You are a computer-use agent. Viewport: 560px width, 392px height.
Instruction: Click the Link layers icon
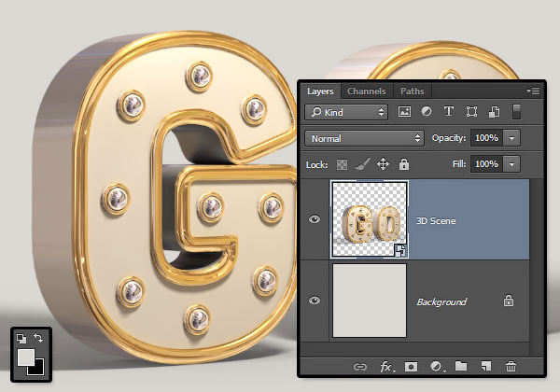358,367
